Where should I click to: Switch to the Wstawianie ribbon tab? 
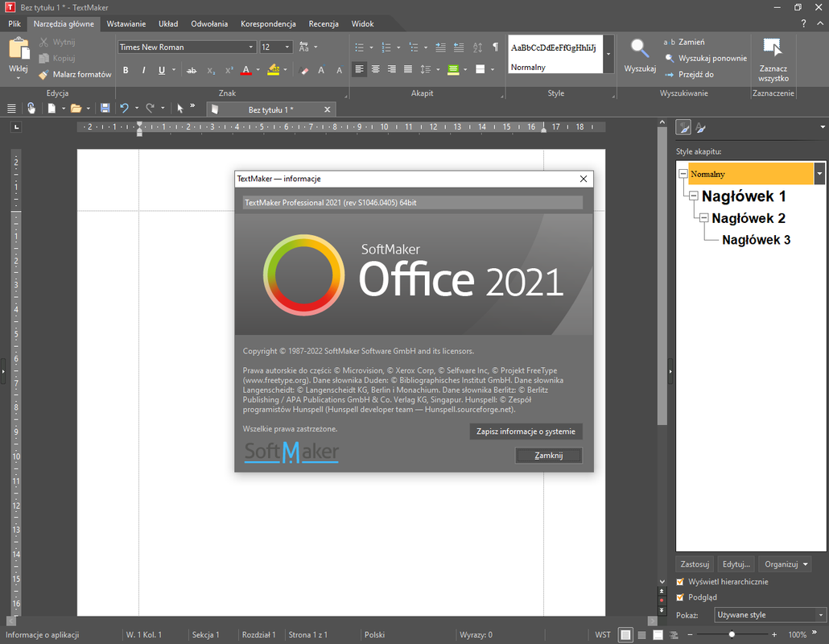[126, 24]
